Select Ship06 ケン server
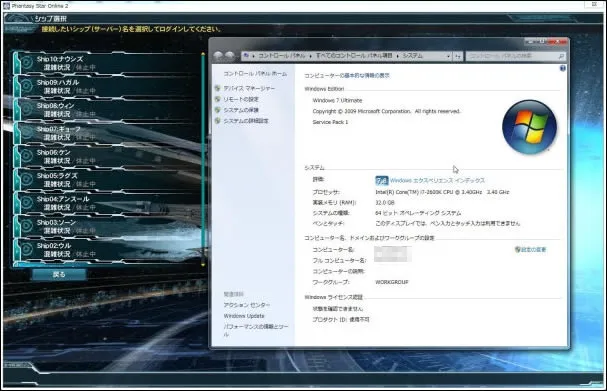 point(107,156)
